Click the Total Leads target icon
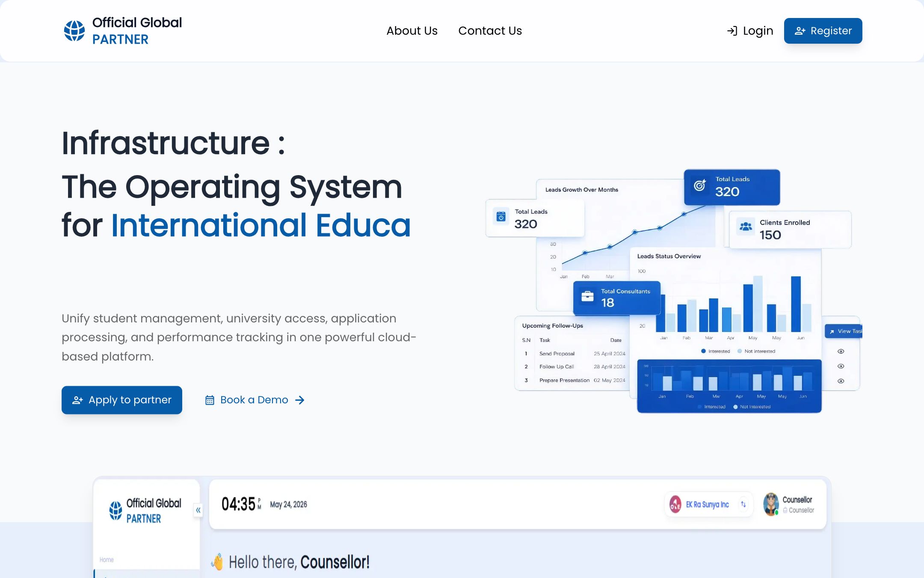 [x=700, y=185]
